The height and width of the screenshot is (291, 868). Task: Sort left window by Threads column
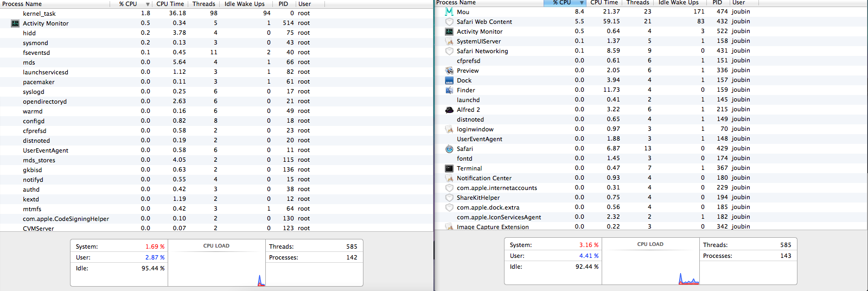pos(204,4)
